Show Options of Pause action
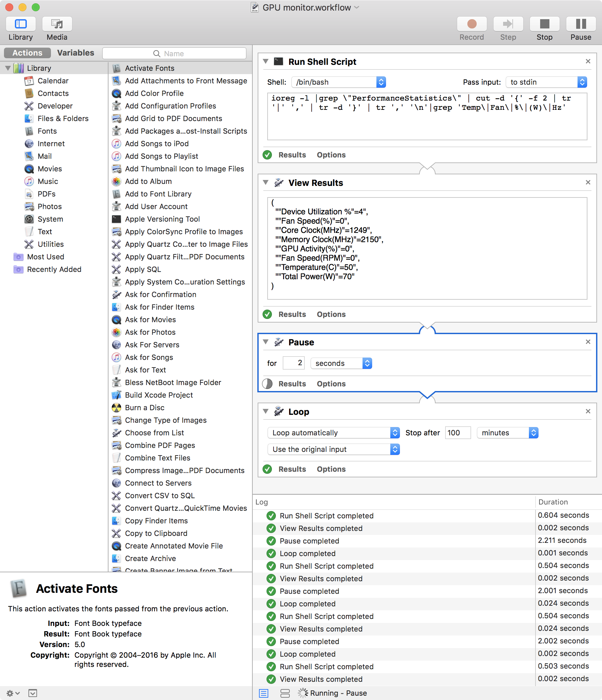Viewport: 602px width, 700px height. pyautogui.click(x=331, y=384)
